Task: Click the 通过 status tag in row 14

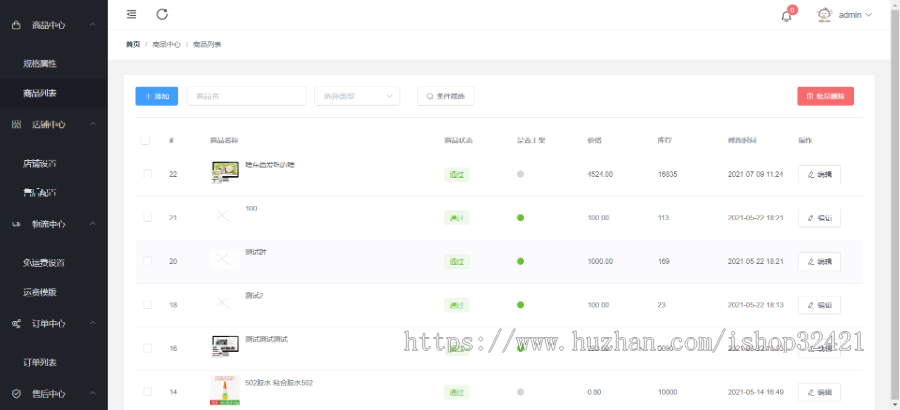Action: 457,393
